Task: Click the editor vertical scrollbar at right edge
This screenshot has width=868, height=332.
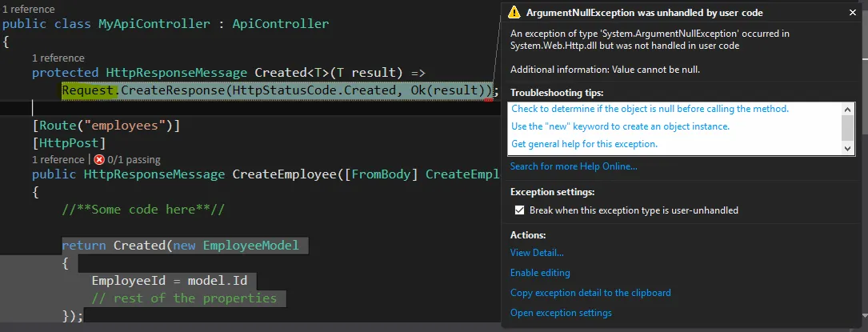Action: tap(866, 166)
